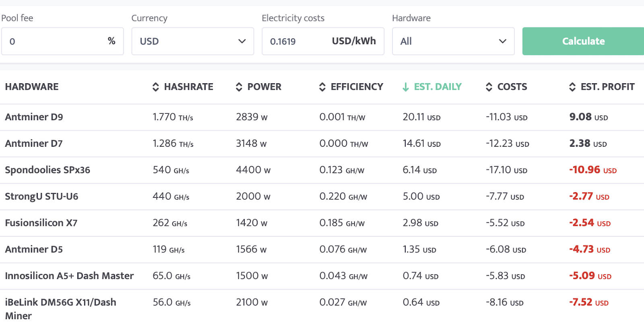Open the StrongU STU-U6 hardware row
This screenshot has height=326, width=644.
pos(322,197)
